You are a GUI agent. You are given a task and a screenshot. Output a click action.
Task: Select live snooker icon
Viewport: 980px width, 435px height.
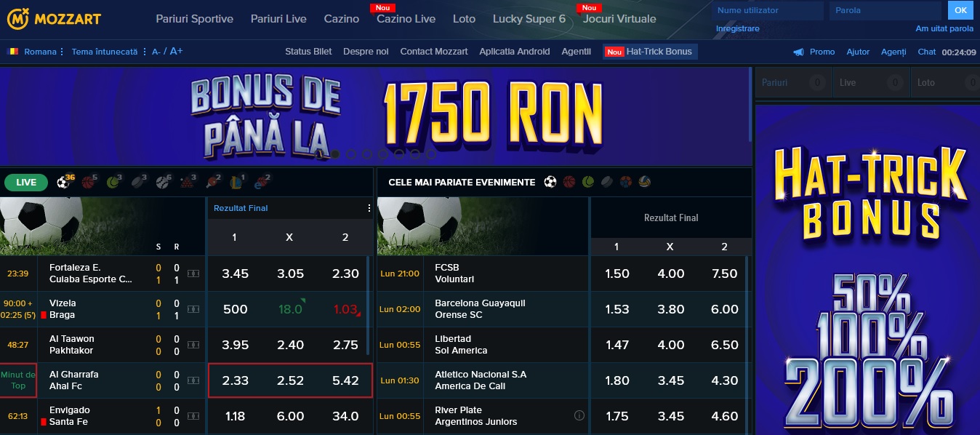pos(188,182)
